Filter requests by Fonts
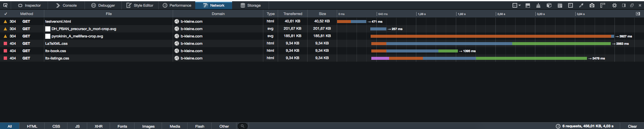This screenshot has height=129, width=644. pyautogui.click(x=122, y=126)
